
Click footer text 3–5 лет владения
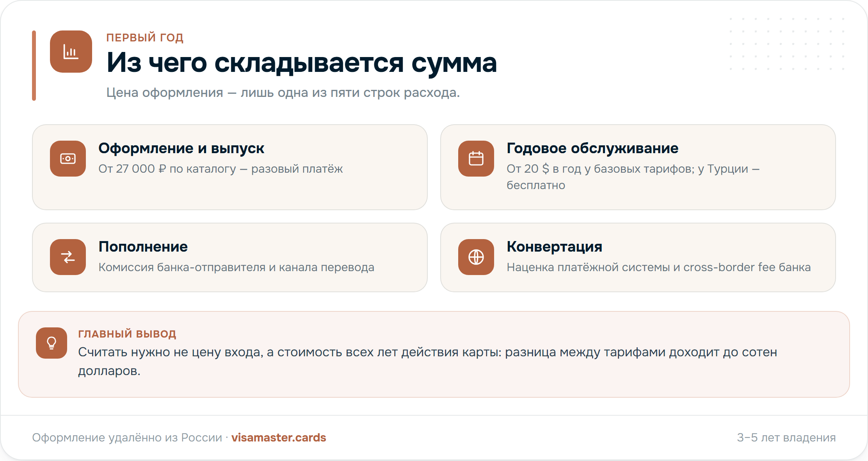pos(786,438)
